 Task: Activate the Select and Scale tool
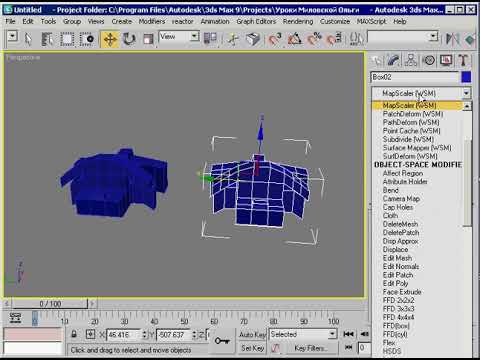point(148,39)
